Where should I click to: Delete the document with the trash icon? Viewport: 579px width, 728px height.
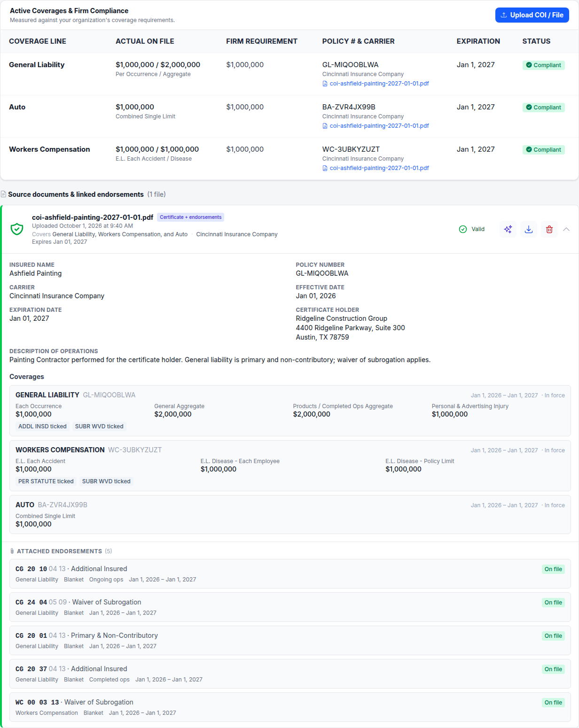(x=549, y=229)
